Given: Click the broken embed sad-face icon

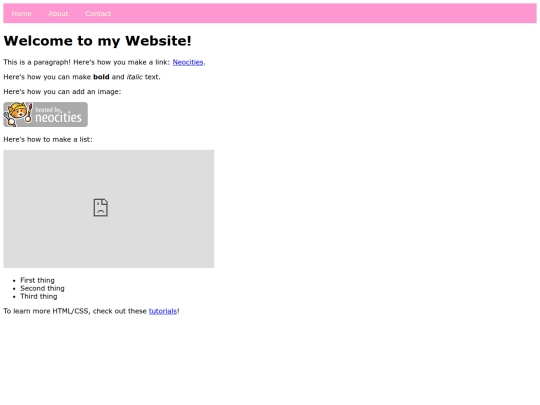Looking at the screenshot, I should [x=101, y=208].
